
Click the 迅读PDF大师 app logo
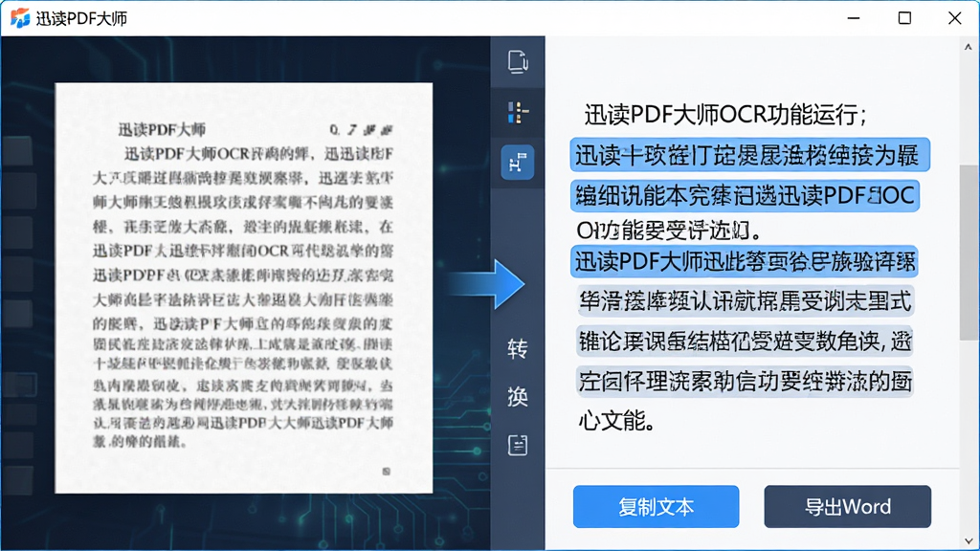(20, 18)
